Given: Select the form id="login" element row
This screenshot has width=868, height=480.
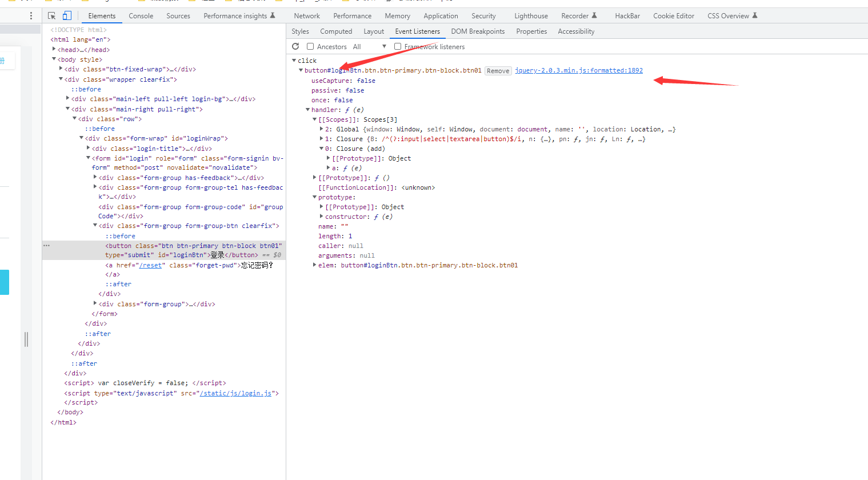Looking at the screenshot, I should [164, 163].
